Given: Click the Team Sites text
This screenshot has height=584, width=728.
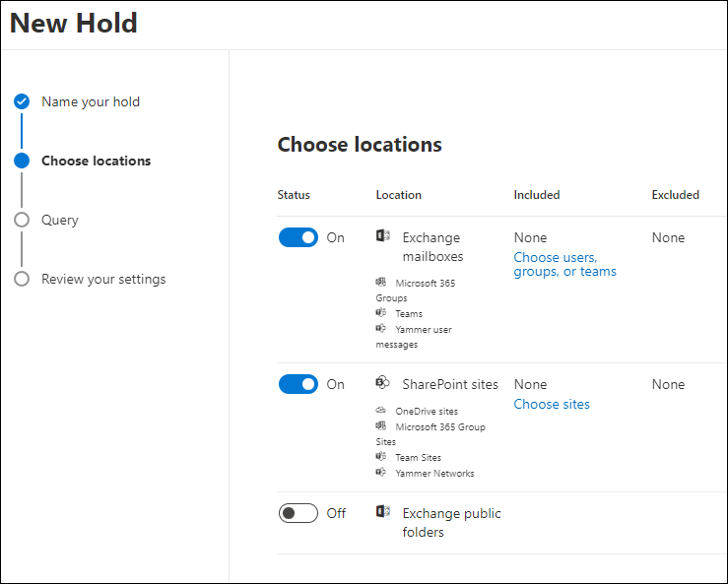Looking at the screenshot, I should (x=419, y=458).
